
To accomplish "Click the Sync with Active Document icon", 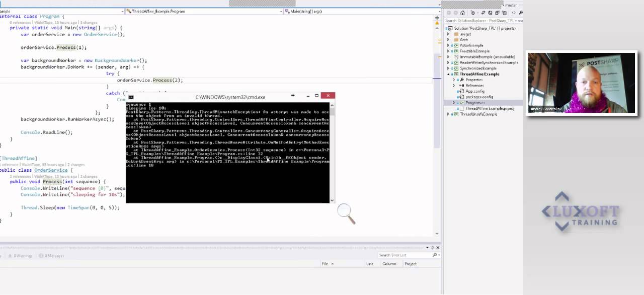I will click(x=483, y=13).
